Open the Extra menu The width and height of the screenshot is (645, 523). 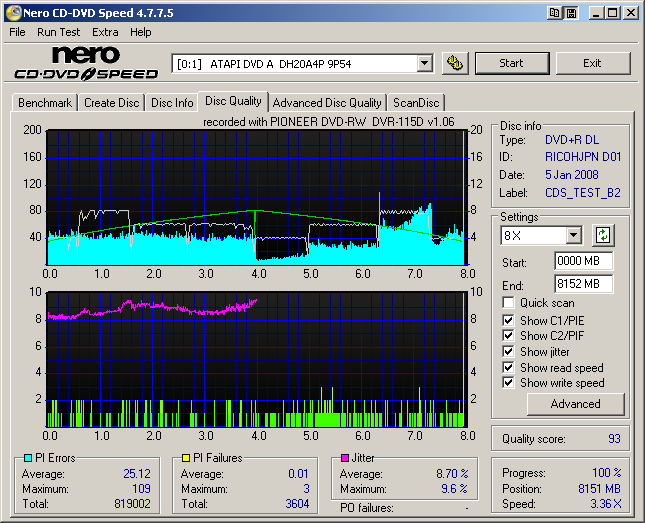click(105, 32)
